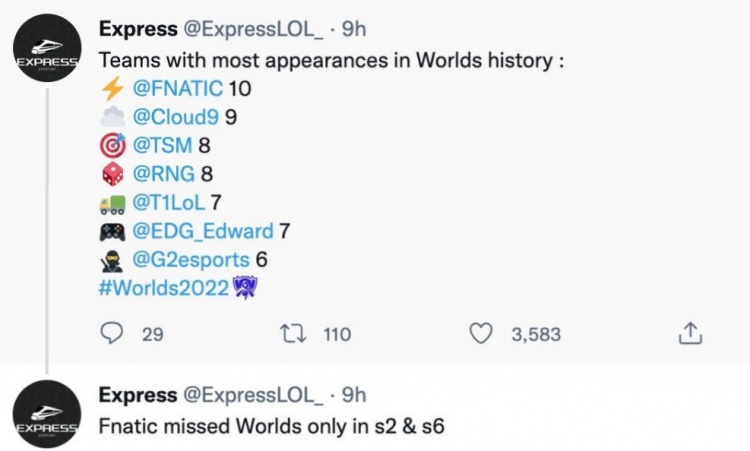
Task: Open the 9h timestamp of first tweet
Action: [354, 29]
